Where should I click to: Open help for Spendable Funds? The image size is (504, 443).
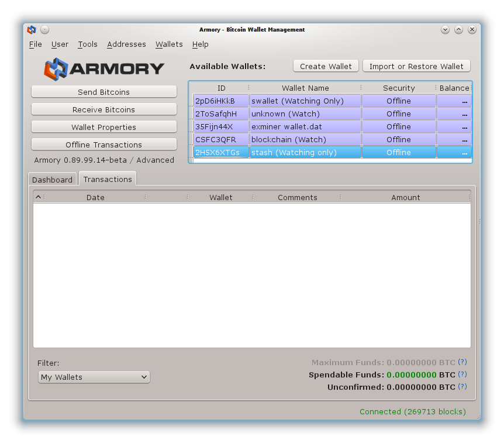[462, 375]
